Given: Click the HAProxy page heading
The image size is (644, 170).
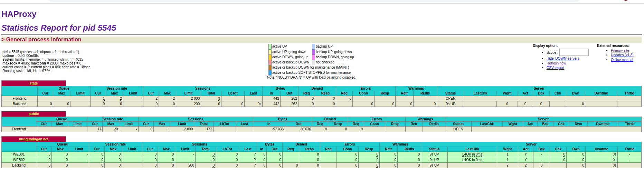Looking at the screenshot, I should coord(19,14).
